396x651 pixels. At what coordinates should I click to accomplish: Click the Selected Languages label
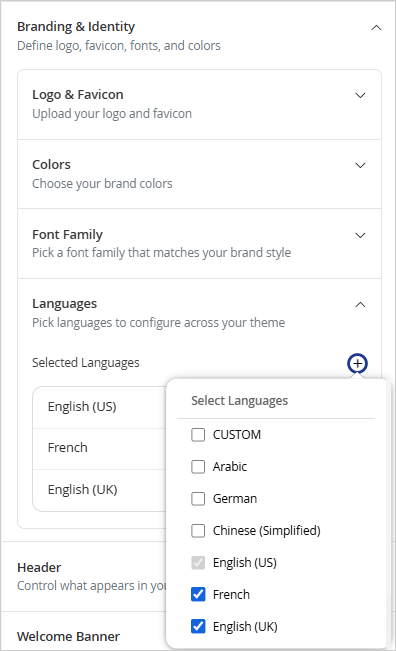click(86, 363)
